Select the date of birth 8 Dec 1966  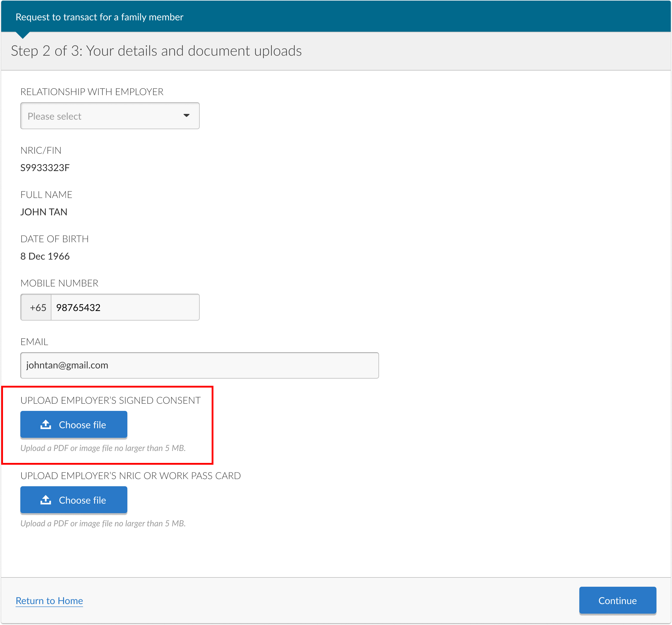pyautogui.click(x=45, y=256)
